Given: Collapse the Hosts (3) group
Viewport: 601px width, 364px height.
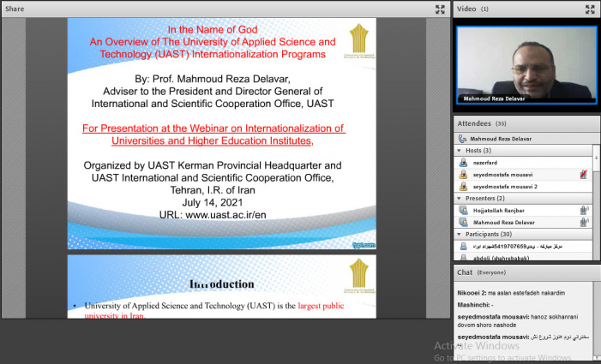Looking at the screenshot, I should [x=459, y=150].
